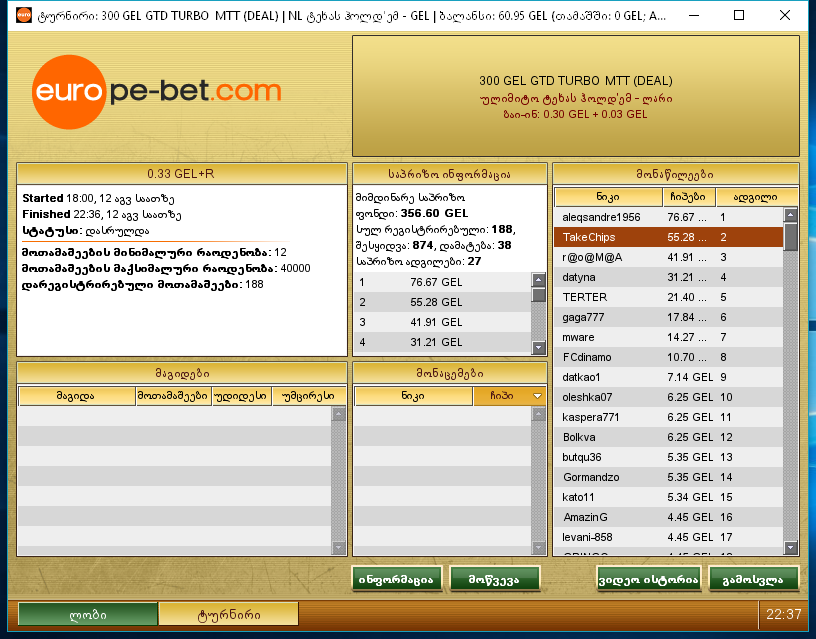The height and width of the screenshot is (639, 816).
Task: Sort players by ადგილი column header
Action: (x=757, y=197)
